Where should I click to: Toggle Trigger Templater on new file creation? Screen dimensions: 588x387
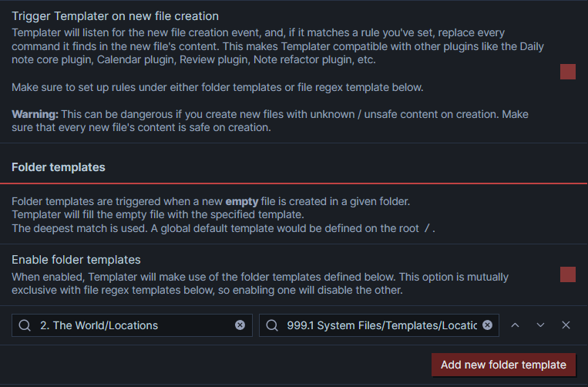coord(568,72)
